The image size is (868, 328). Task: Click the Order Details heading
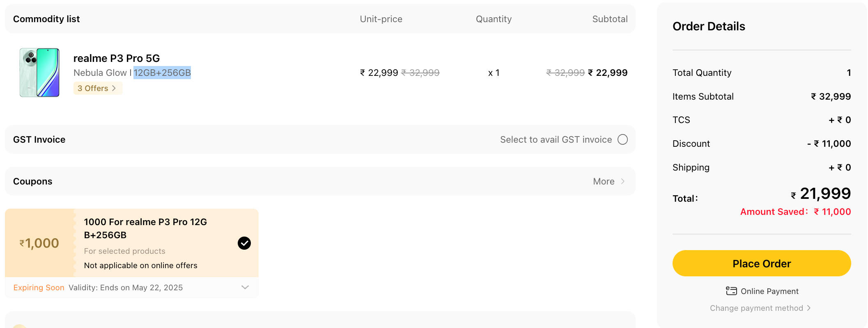pyautogui.click(x=709, y=26)
